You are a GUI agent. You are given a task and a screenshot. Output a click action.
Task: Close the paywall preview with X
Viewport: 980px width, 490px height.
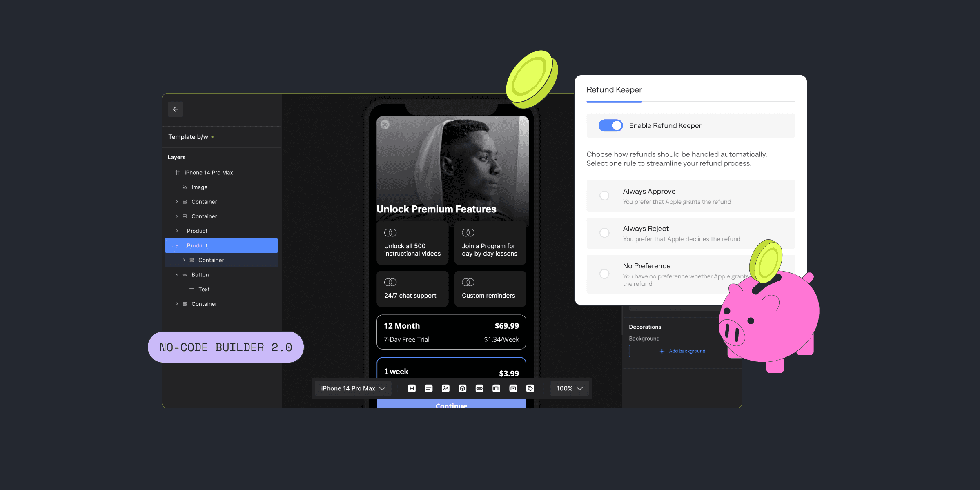tap(385, 125)
